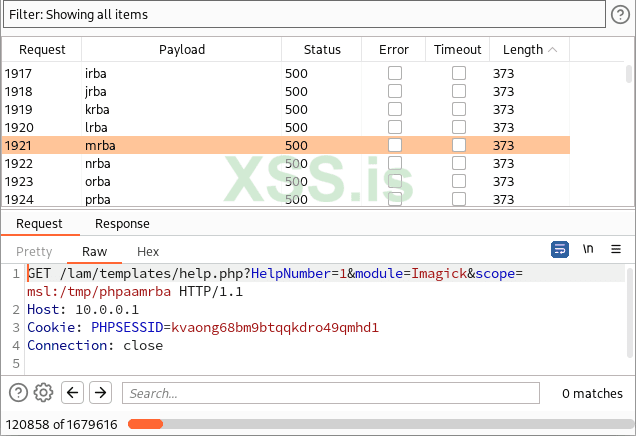Toggle Error checkbox for request 1917

pyautogui.click(x=395, y=73)
